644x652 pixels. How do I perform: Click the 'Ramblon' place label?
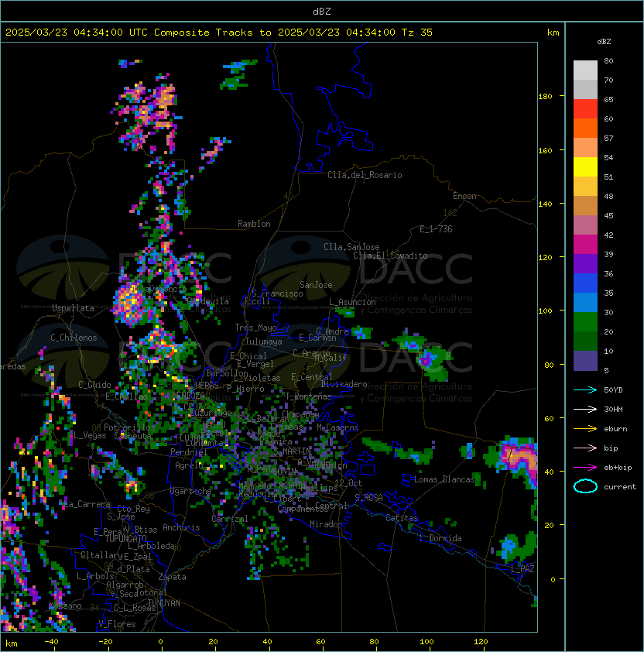tap(254, 224)
